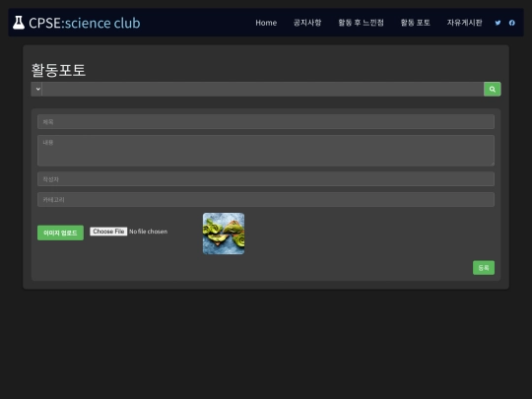Click the flask logo icon
This screenshot has width=532, height=399.
pyautogui.click(x=19, y=23)
